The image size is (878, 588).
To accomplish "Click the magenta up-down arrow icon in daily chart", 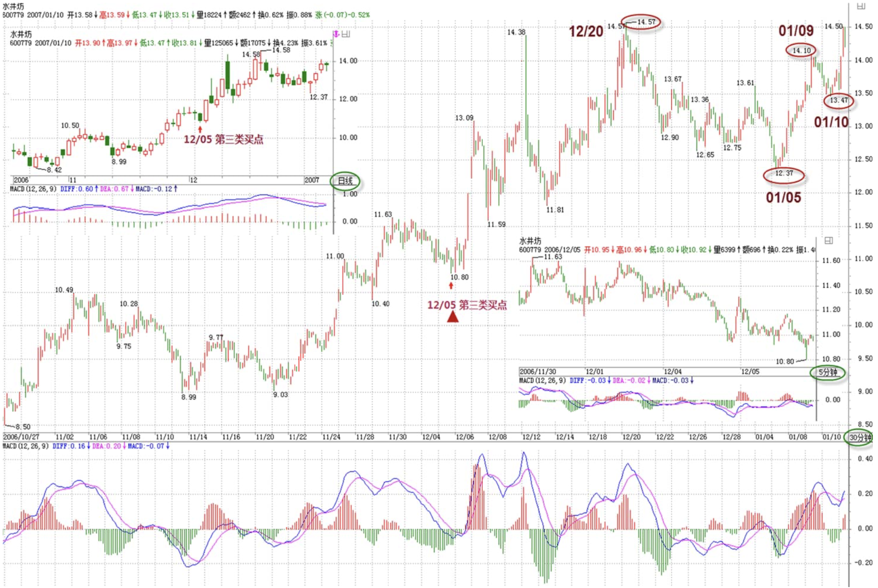I will click(x=336, y=34).
